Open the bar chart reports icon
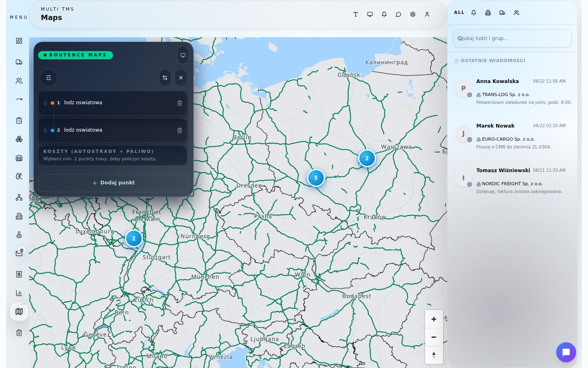Screen dimensions: 588x368 19,293
